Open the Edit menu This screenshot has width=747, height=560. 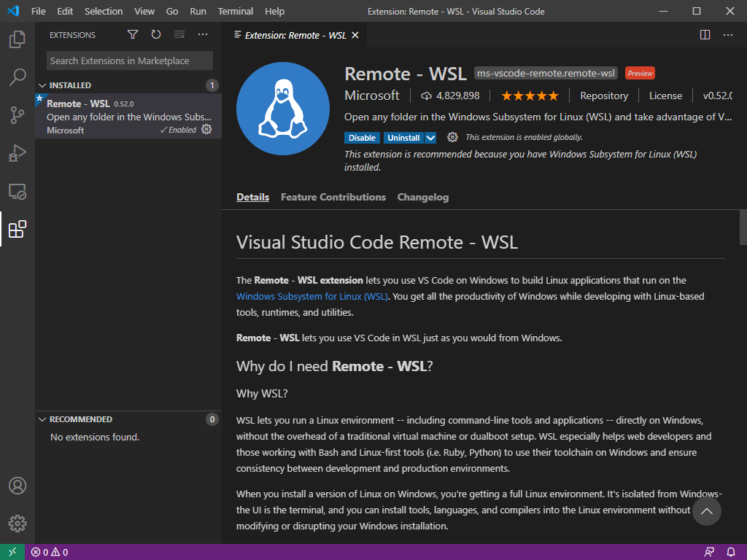click(65, 11)
